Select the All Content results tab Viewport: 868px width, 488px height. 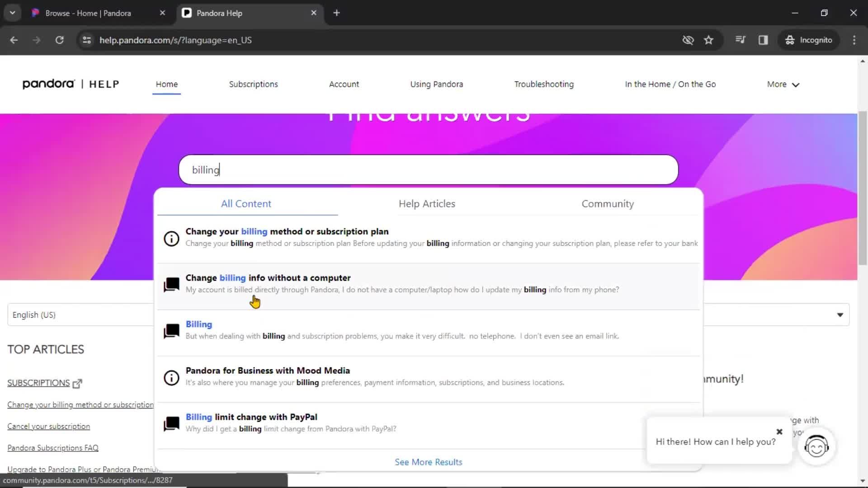pos(246,204)
